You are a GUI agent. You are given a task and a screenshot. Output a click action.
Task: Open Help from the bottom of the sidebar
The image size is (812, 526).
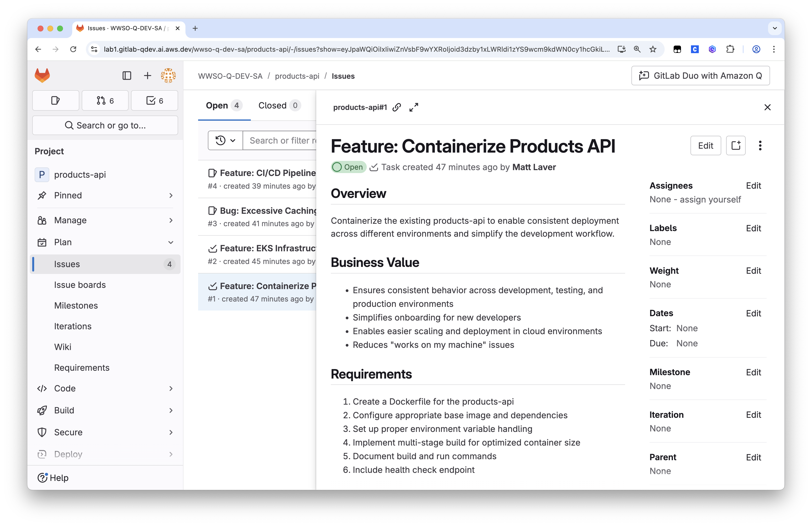coord(53,477)
